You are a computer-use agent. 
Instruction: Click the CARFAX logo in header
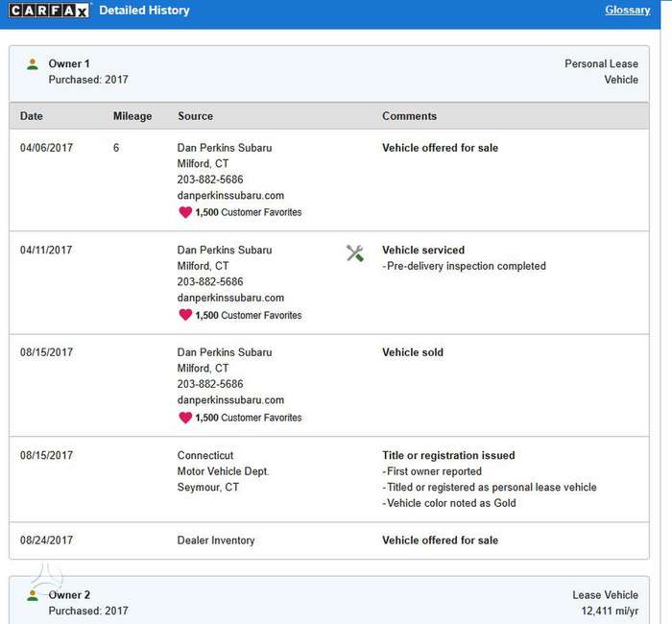tap(49, 11)
